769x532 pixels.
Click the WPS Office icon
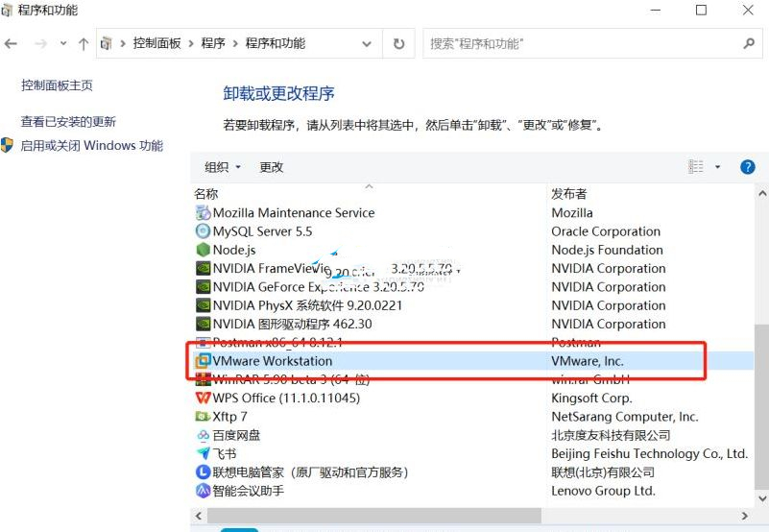coord(203,398)
